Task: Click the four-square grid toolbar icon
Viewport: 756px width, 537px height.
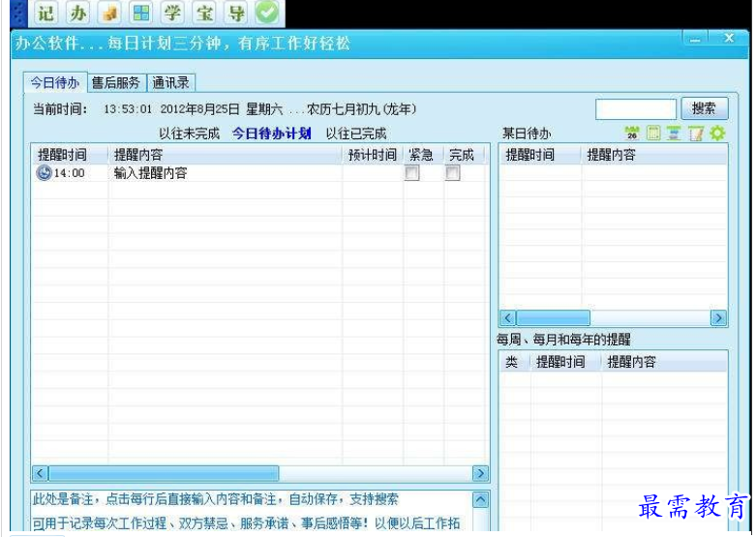Action: [140, 13]
